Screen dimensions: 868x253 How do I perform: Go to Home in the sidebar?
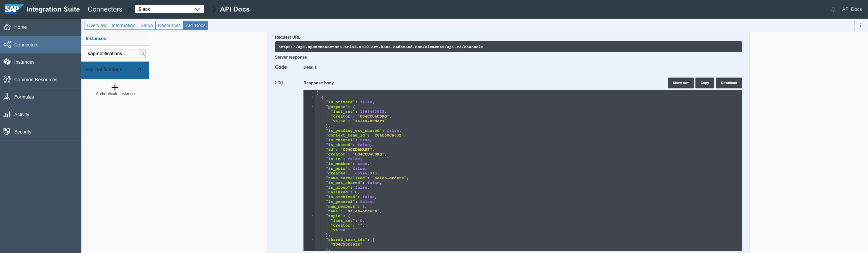[x=41, y=27]
